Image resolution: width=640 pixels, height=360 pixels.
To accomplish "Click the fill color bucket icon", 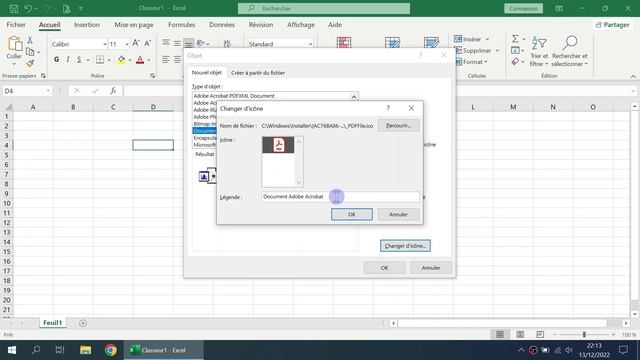I will 121,60.
